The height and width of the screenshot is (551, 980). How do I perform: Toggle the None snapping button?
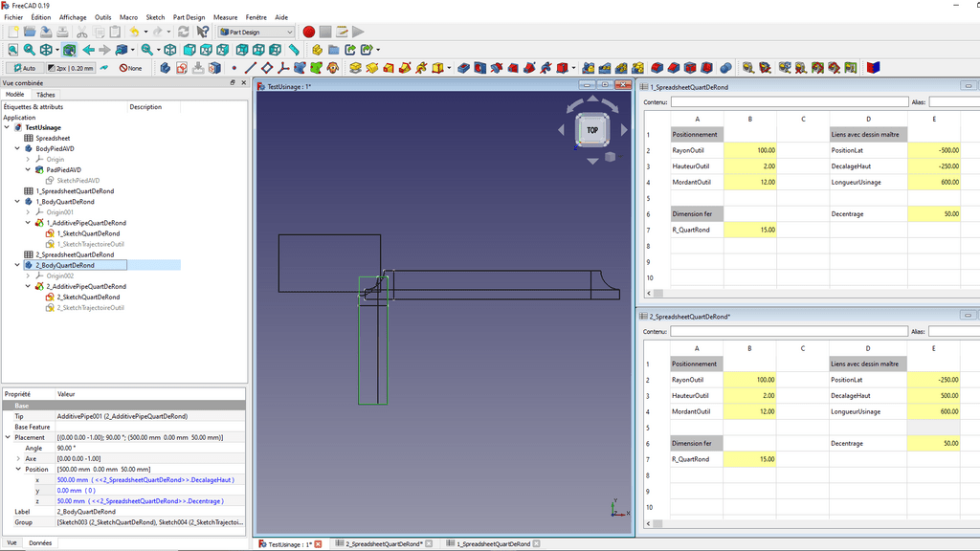pyautogui.click(x=130, y=68)
